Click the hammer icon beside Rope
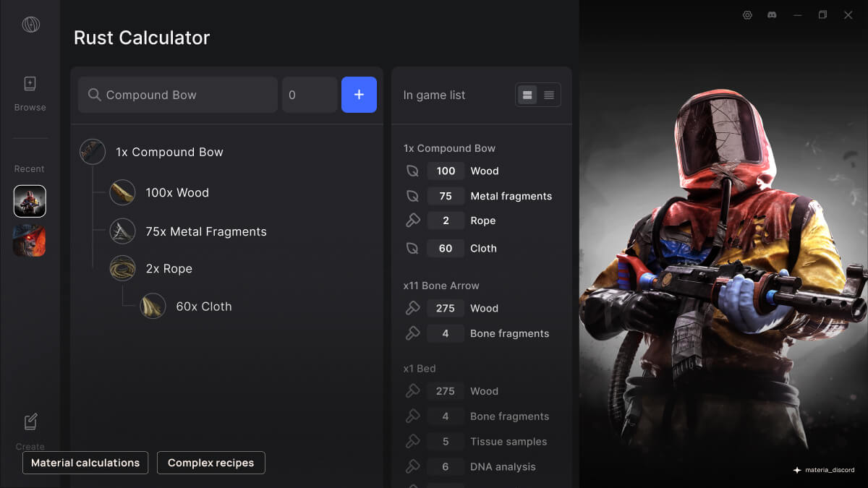The height and width of the screenshot is (488, 868). coord(413,221)
